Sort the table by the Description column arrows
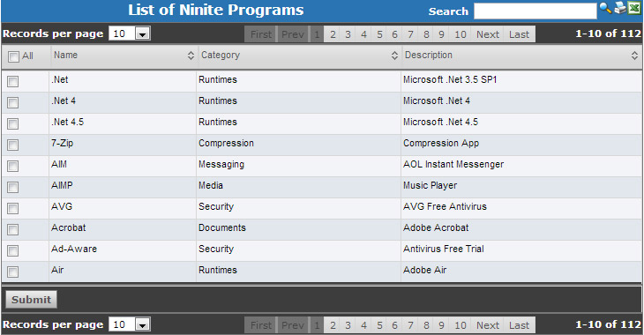This screenshot has height=335, width=644. point(634,56)
